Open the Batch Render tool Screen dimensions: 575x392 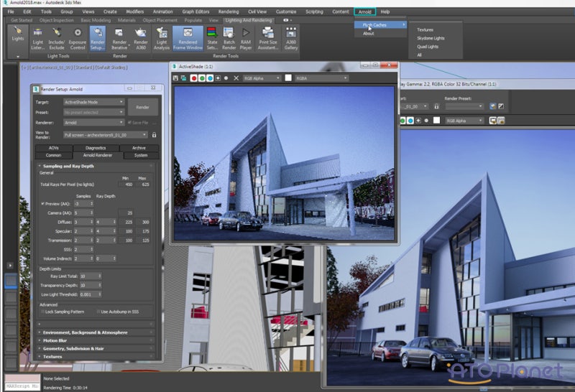[x=229, y=39]
